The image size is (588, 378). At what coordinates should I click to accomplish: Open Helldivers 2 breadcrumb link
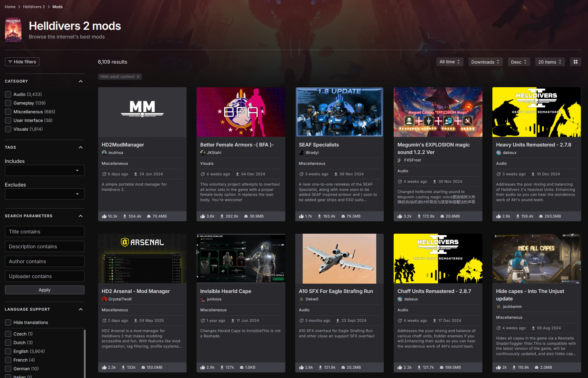[34, 7]
